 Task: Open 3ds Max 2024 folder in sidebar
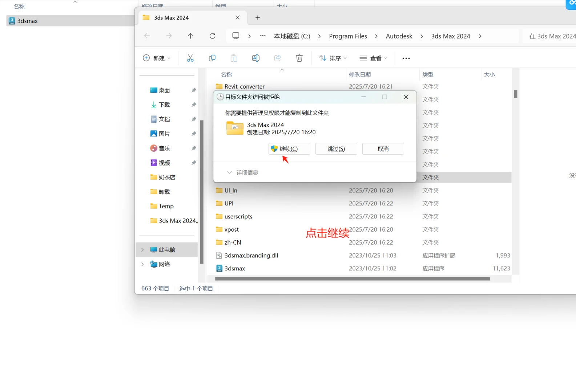(x=174, y=221)
